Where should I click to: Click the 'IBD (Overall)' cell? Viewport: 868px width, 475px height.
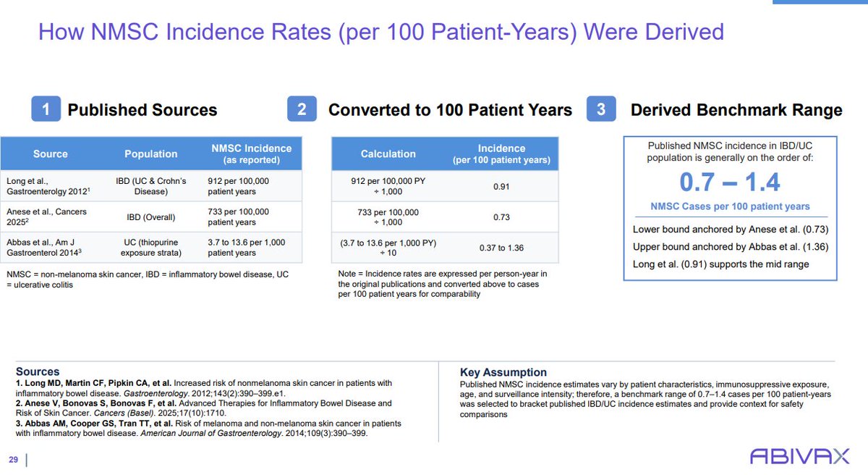click(151, 217)
